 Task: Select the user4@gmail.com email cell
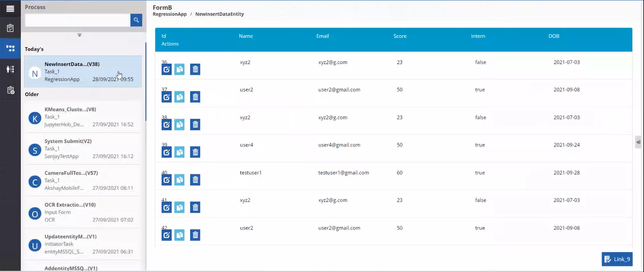339,145
